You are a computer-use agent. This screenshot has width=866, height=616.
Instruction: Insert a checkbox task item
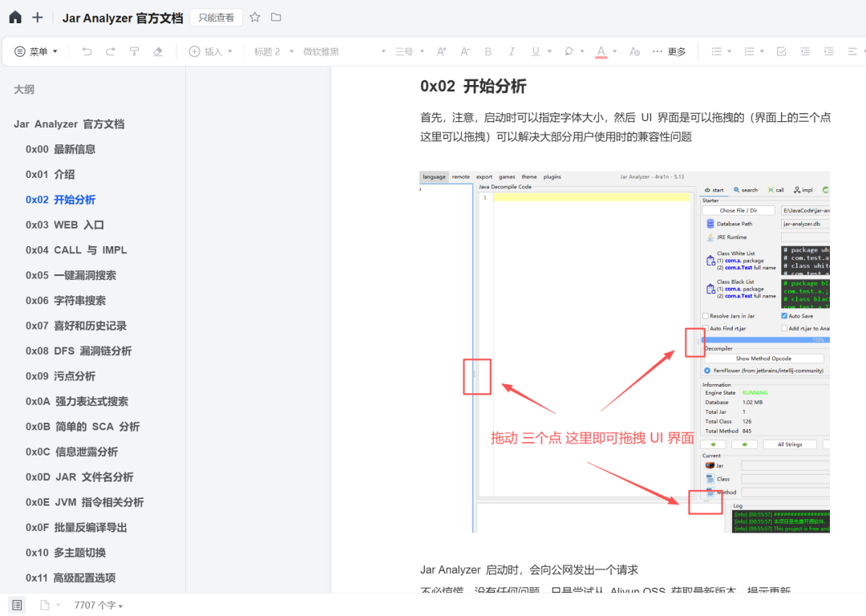point(782,51)
